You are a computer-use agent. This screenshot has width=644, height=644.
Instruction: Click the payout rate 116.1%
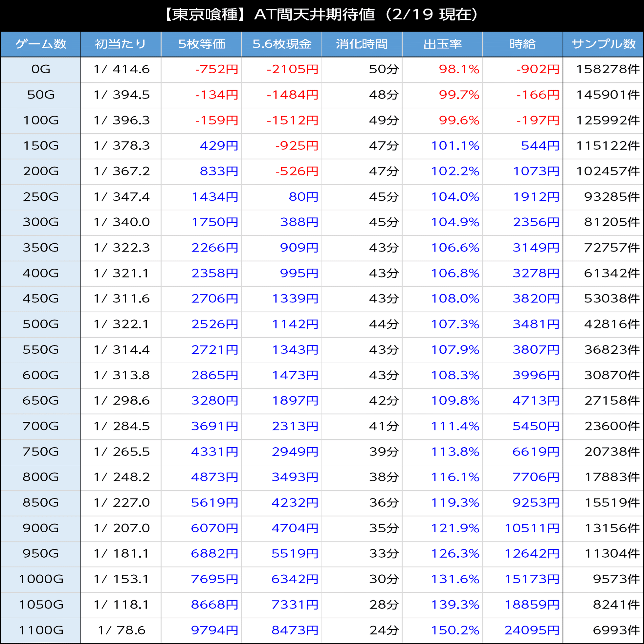point(455,477)
